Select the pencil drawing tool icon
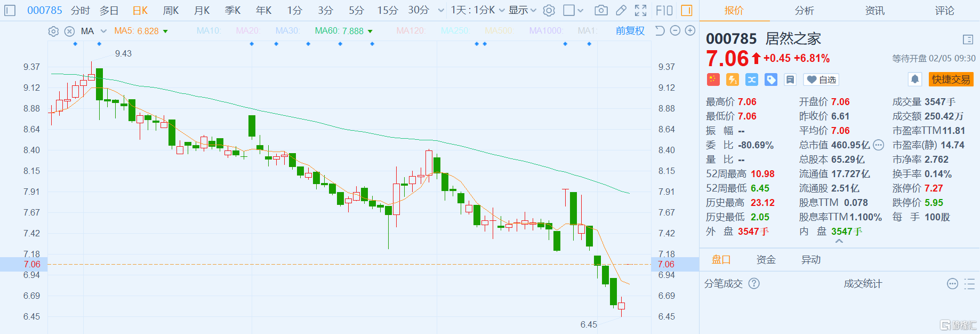The height and width of the screenshot is (334, 980). tap(621, 10)
